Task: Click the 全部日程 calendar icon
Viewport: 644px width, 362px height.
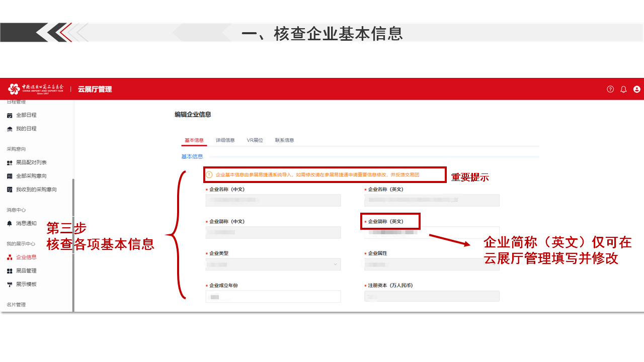Action: (10, 115)
